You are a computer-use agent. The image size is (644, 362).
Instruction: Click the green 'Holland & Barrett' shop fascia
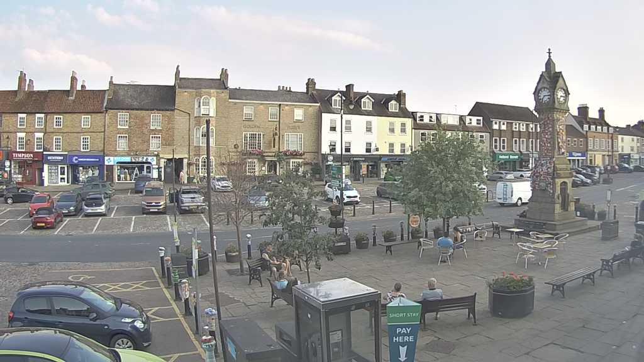[x=508, y=156]
